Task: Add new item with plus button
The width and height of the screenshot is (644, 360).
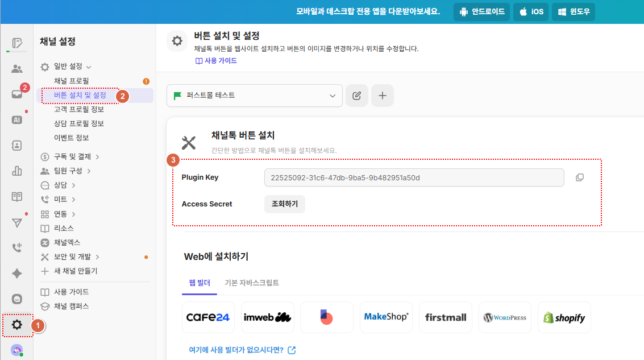Action: coord(382,96)
